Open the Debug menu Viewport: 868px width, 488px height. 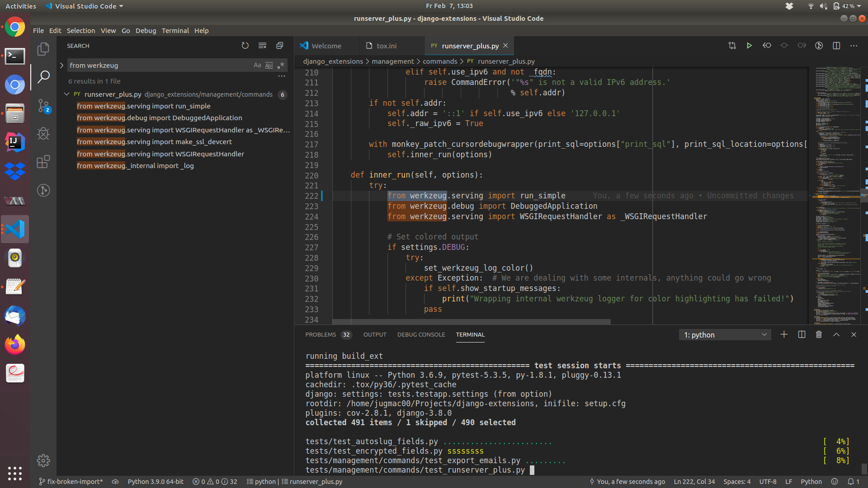146,30
